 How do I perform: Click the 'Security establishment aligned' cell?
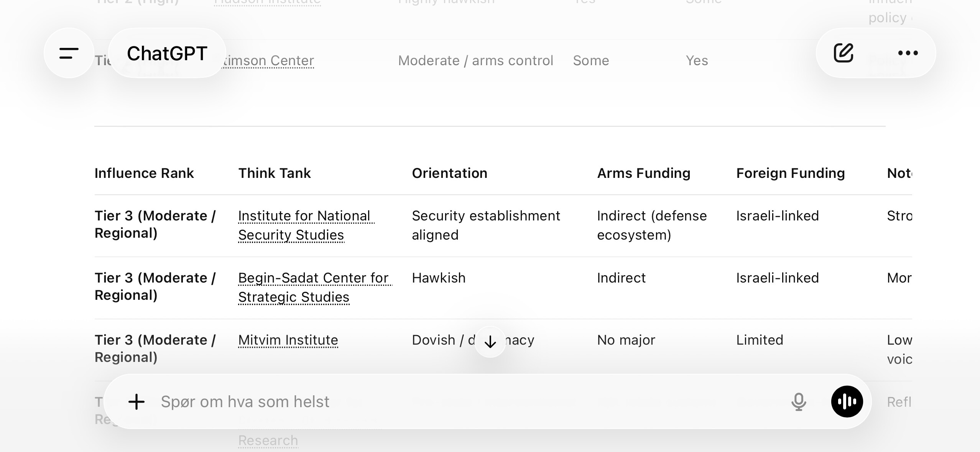point(486,225)
